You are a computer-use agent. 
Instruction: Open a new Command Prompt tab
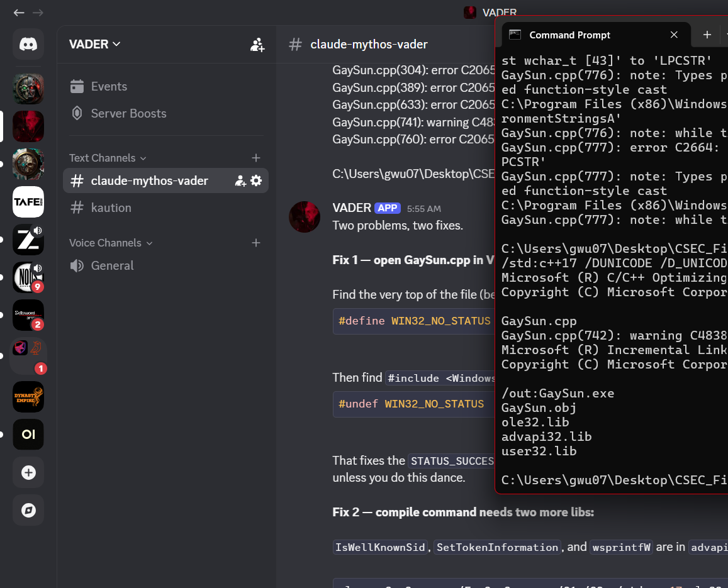(x=707, y=35)
